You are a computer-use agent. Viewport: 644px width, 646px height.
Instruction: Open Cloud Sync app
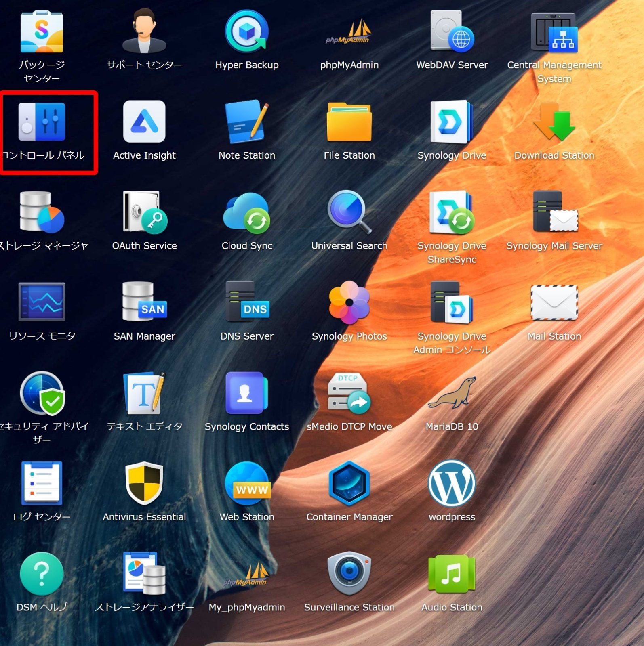[x=246, y=212]
